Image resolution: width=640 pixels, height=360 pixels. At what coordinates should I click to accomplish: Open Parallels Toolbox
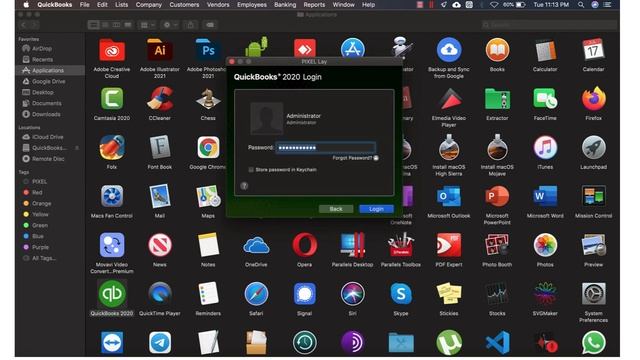coord(401,245)
